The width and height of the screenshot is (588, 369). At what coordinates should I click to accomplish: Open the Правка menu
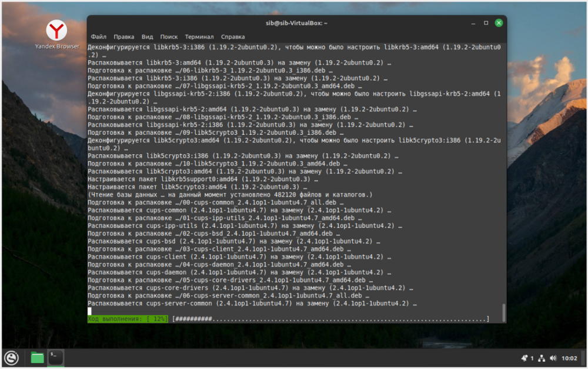pos(123,37)
